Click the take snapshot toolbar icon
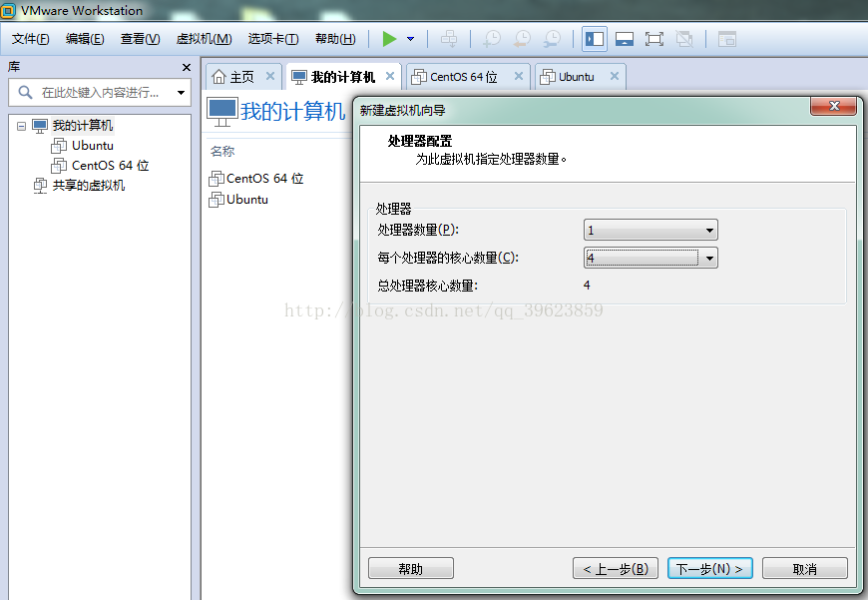This screenshot has width=868, height=600. (492, 39)
